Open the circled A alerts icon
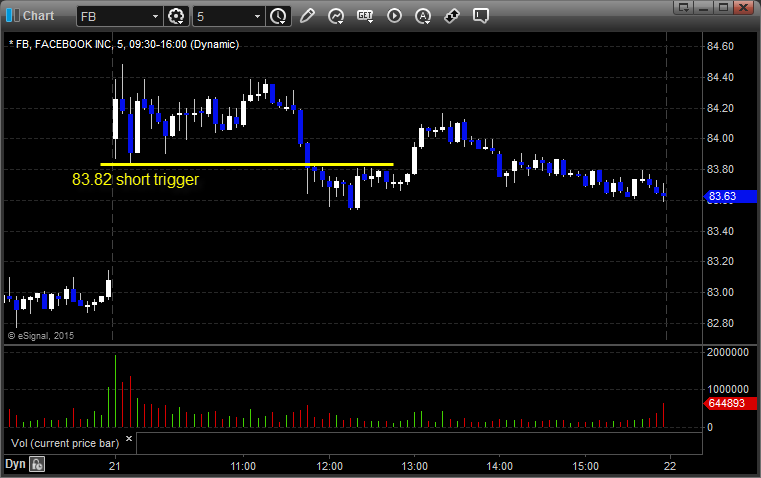 423,16
